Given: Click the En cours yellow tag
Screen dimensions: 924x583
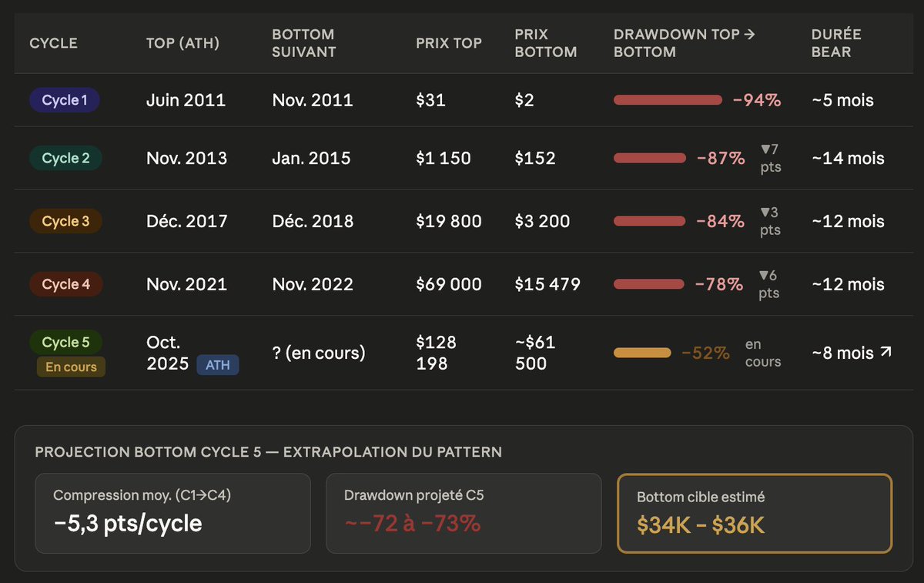Looking at the screenshot, I should pos(71,367).
